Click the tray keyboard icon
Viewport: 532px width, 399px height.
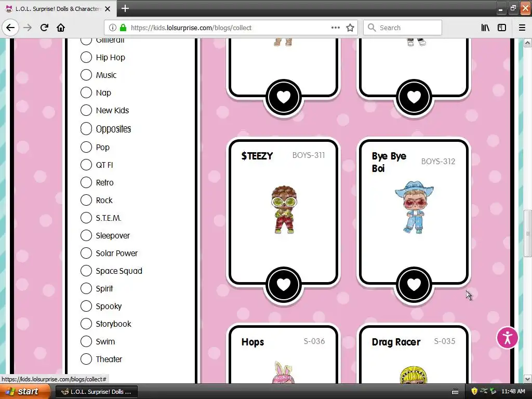click(455, 392)
